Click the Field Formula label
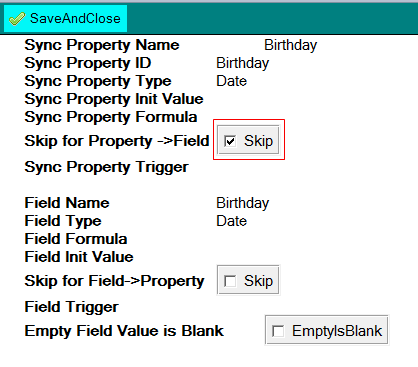418x367 pixels. pyautogui.click(x=76, y=239)
